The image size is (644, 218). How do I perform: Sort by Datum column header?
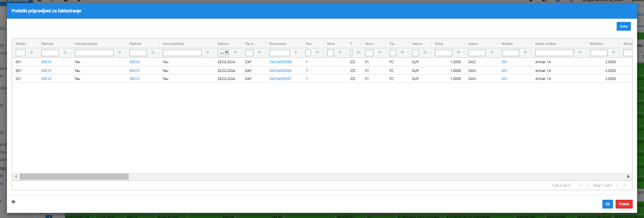223,44
